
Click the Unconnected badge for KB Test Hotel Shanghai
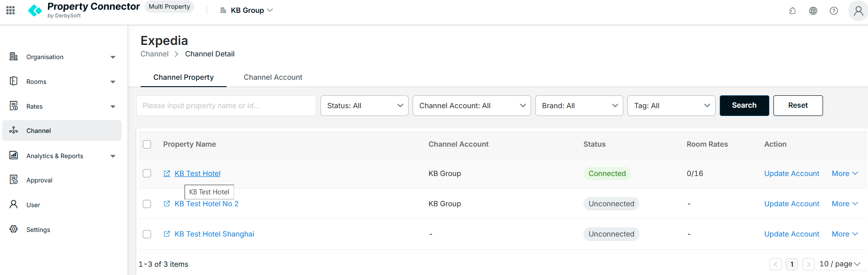pos(611,234)
